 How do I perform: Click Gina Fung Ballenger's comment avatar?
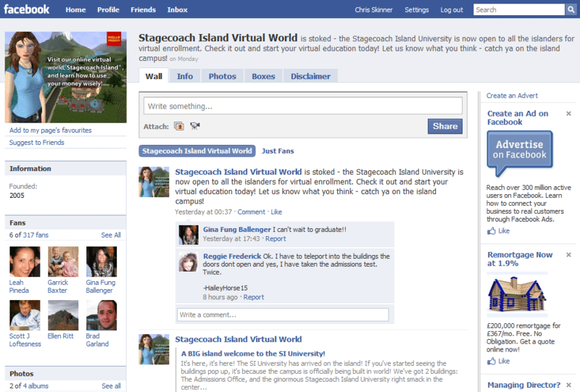188,235
